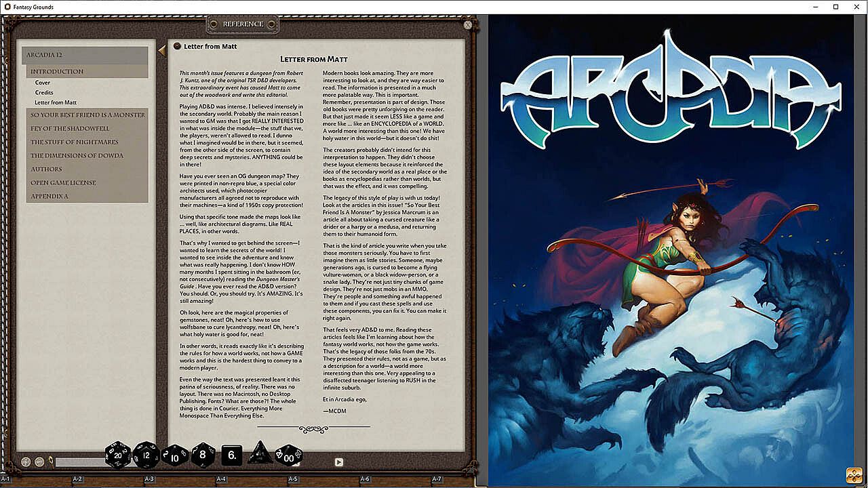Select the d10 die
This screenshot has height=488, width=868.
175,455
